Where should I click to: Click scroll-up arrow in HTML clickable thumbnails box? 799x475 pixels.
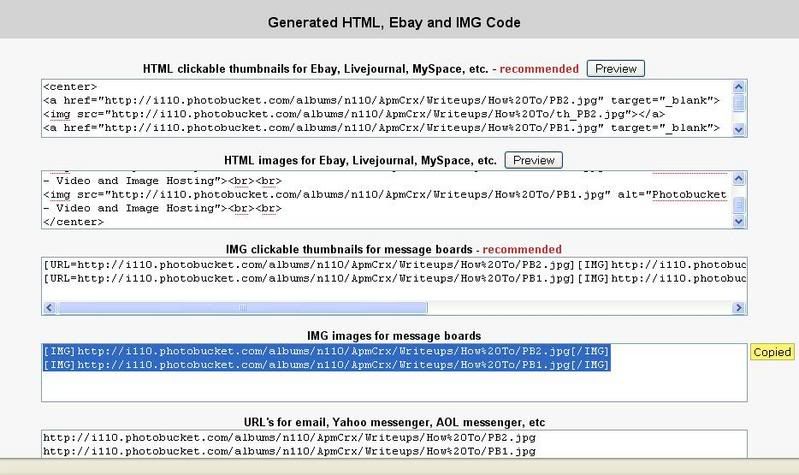739,87
